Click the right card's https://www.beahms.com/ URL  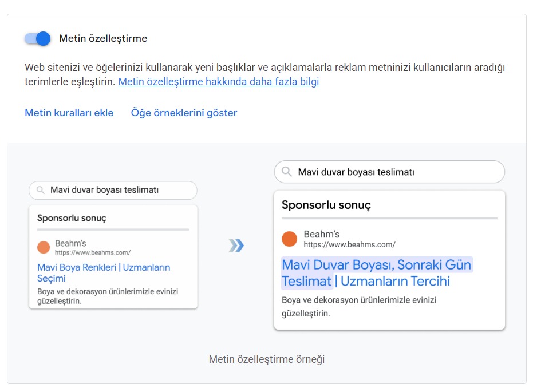349,244
